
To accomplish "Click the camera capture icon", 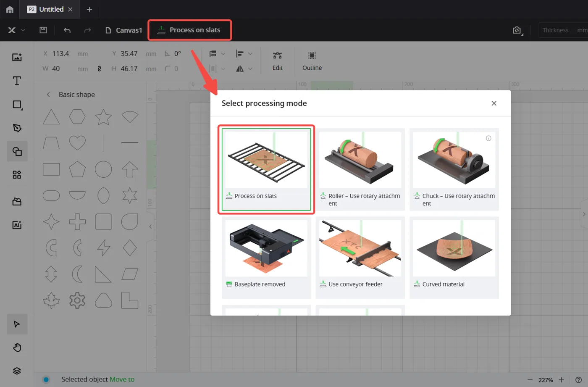I will point(517,30).
